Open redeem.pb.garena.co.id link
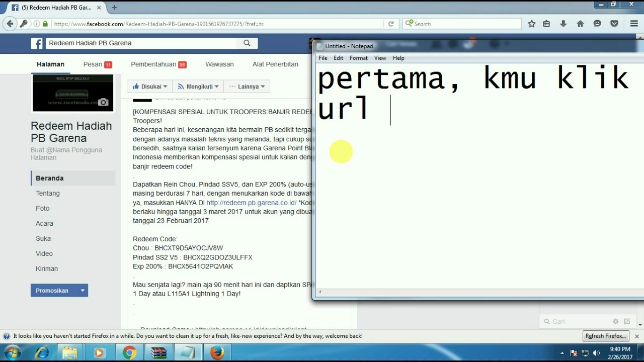The height and width of the screenshot is (362, 644). [252, 203]
